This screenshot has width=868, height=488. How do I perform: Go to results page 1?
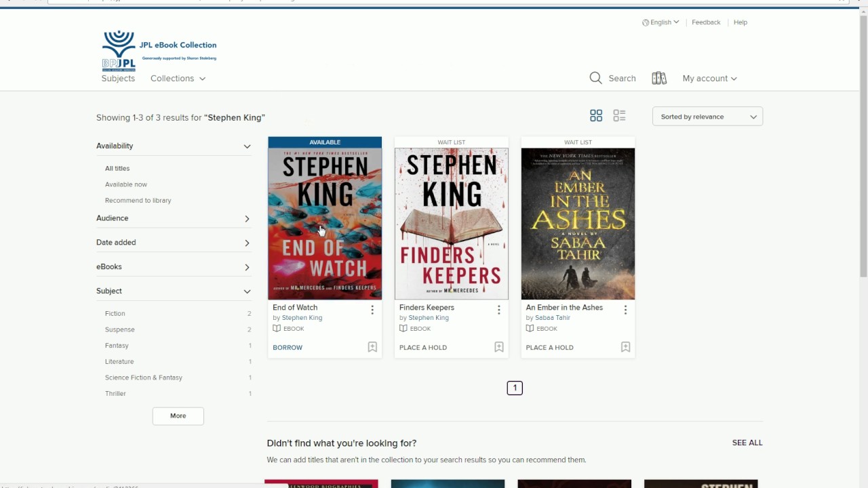[x=515, y=388]
